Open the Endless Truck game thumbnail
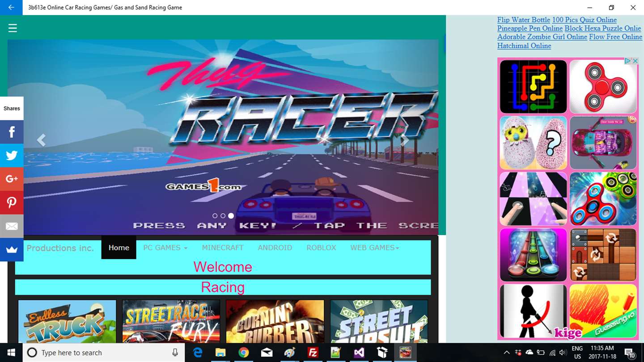The width and height of the screenshot is (644, 362). click(x=67, y=321)
